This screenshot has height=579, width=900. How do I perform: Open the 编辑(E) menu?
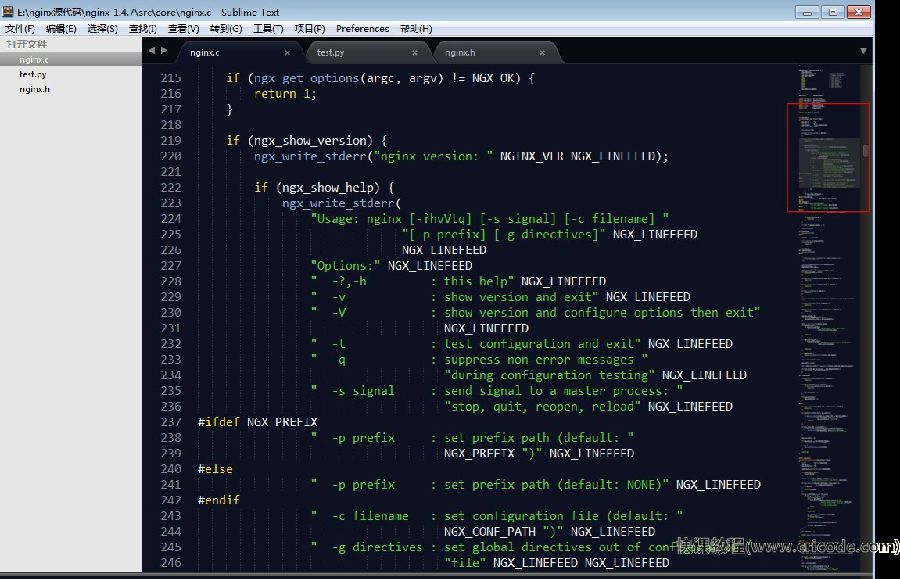click(x=61, y=29)
